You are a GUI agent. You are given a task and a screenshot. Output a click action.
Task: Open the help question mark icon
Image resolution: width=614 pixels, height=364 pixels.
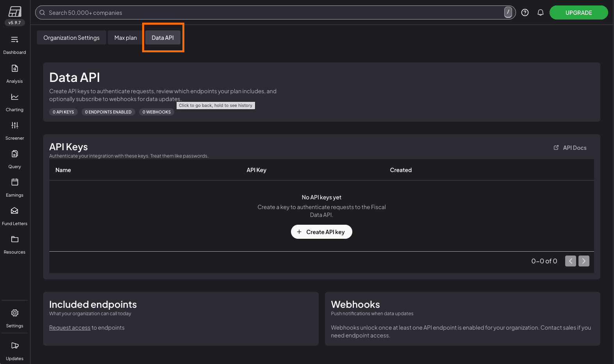pyautogui.click(x=525, y=12)
